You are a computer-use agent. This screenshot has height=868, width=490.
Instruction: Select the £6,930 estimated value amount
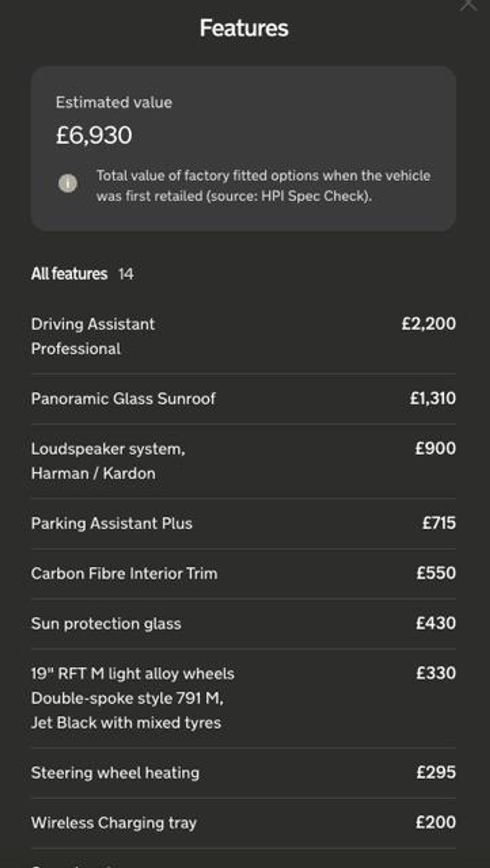click(94, 135)
